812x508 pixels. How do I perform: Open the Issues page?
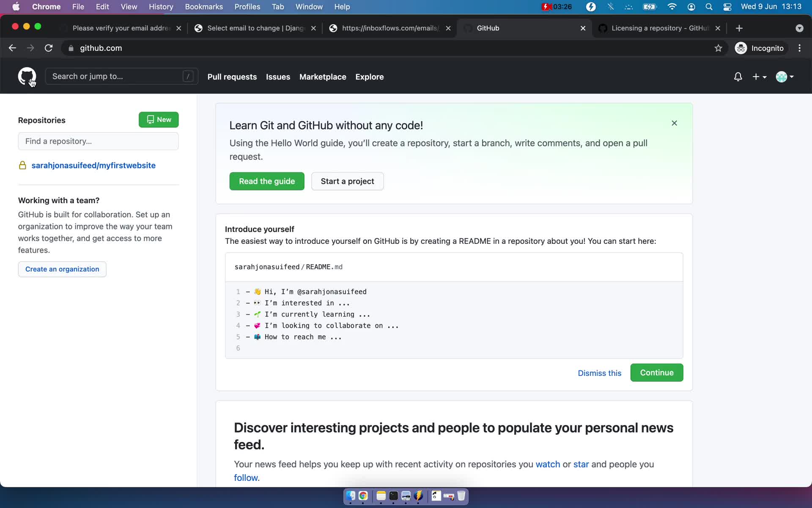coord(278,77)
